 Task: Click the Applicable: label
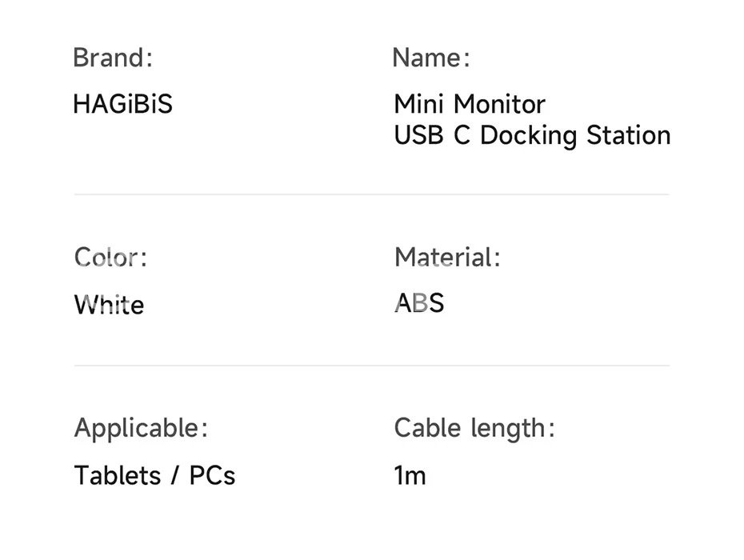coord(141,428)
